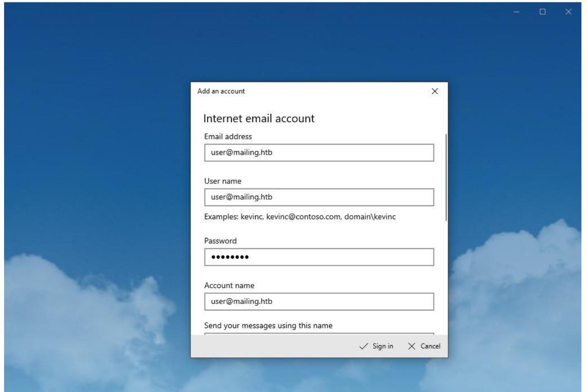This screenshot has width=588, height=392.
Task: Click the 'Internet email account' heading
Action: 259,119
